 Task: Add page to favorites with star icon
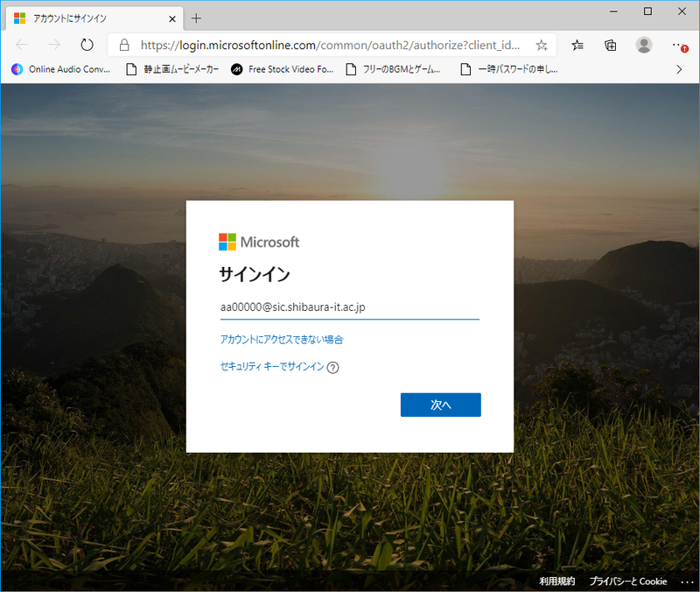542,45
